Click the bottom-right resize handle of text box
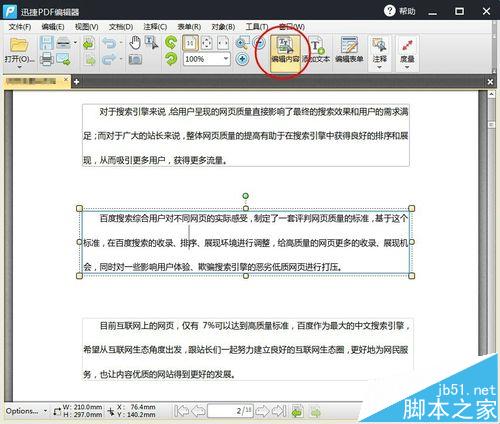 (412, 276)
